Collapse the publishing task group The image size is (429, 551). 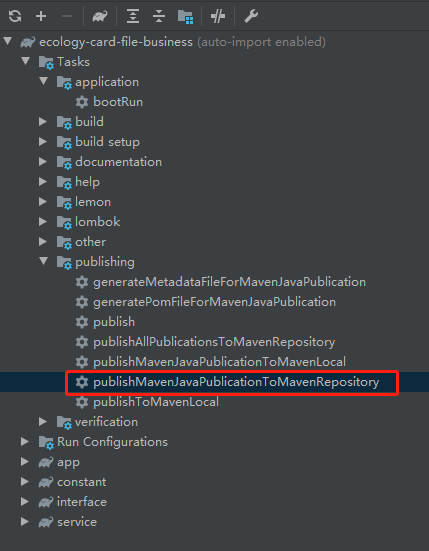44,261
